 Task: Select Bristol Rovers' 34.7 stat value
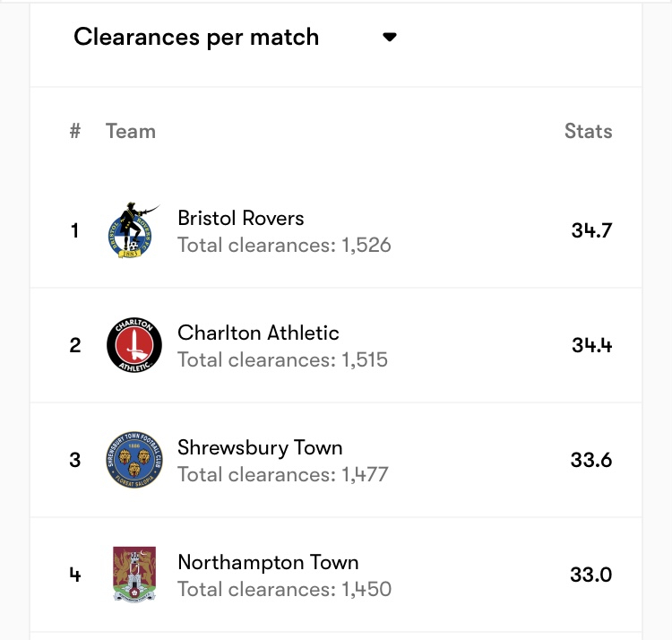click(591, 230)
